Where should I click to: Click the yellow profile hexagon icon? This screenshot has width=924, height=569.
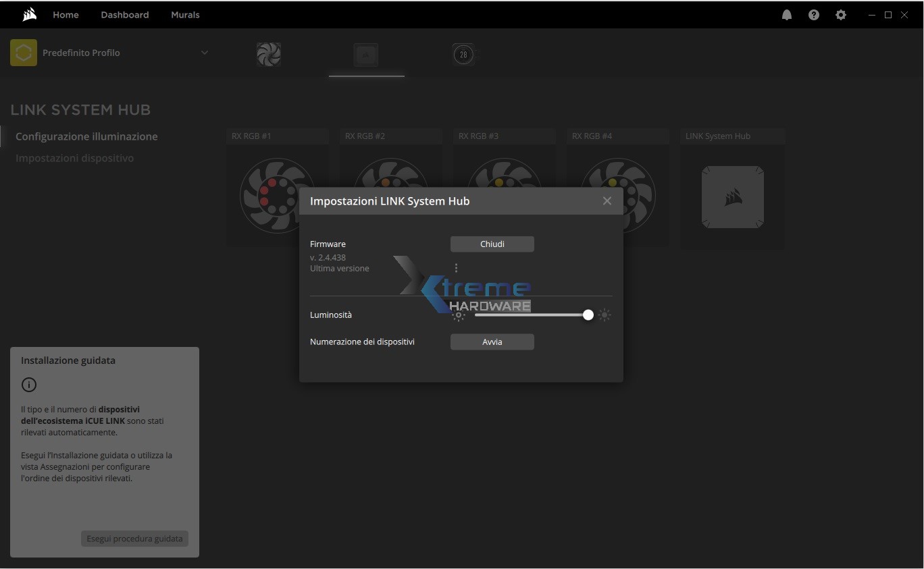pyautogui.click(x=24, y=53)
